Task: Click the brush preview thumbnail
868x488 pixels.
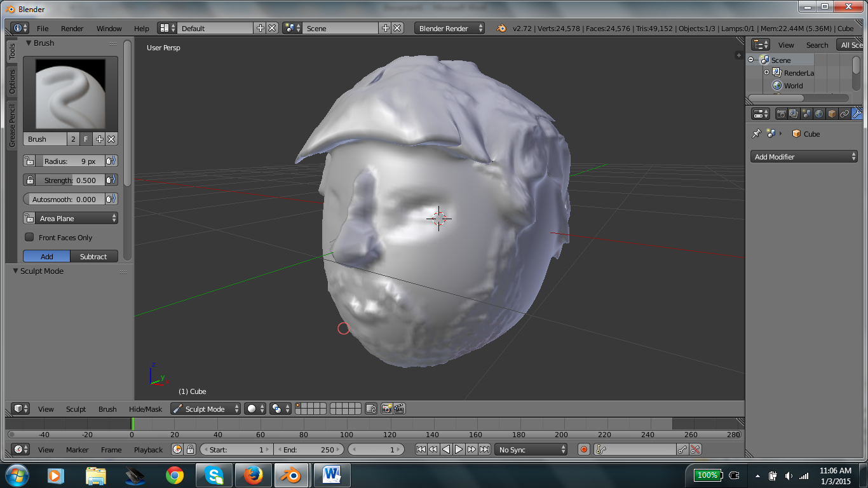Action: pos(71,94)
